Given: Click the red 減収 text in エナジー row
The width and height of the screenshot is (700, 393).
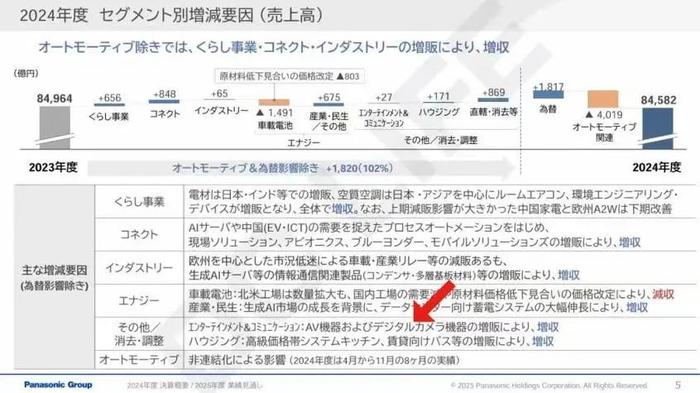Looking at the screenshot, I should click(x=663, y=294).
